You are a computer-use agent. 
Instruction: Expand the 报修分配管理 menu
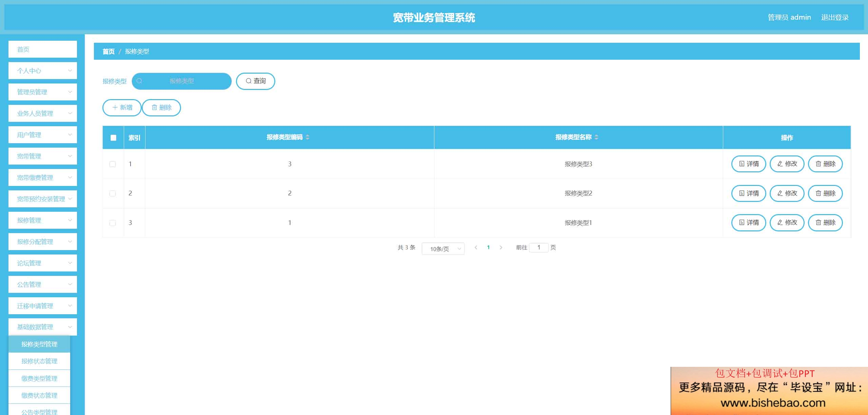point(43,242)
